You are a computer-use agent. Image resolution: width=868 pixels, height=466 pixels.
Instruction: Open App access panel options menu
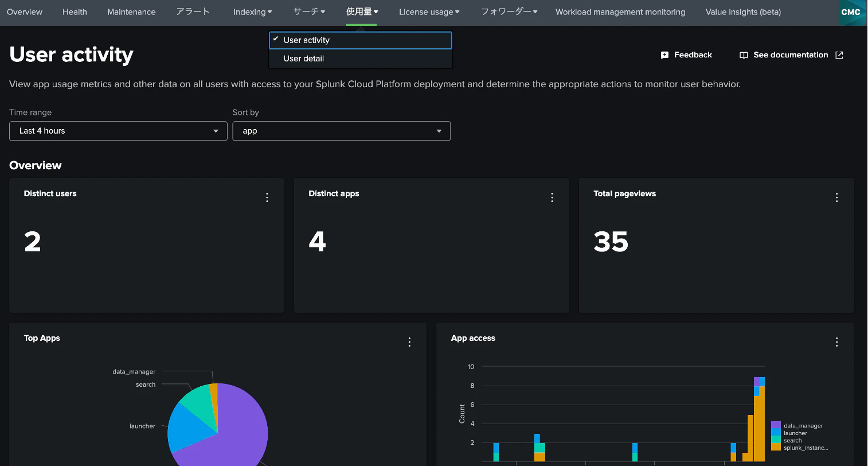coord(837,342)
